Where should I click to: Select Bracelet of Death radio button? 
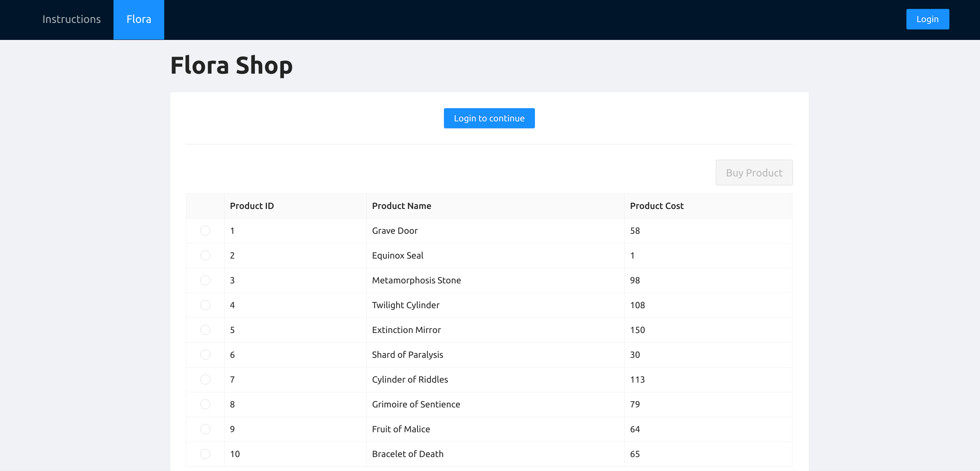pyautogui.click(x=205, y=454)
